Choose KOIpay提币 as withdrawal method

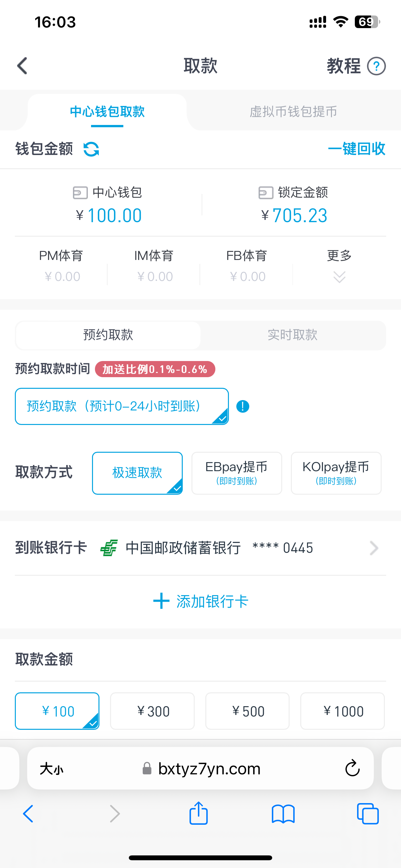(336, 473)
